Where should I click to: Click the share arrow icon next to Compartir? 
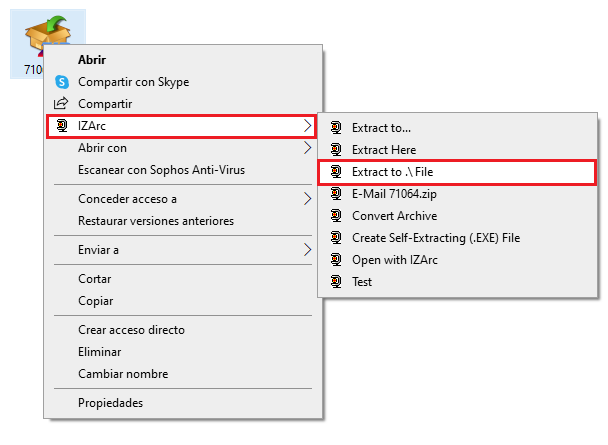(x=61, y=103)
